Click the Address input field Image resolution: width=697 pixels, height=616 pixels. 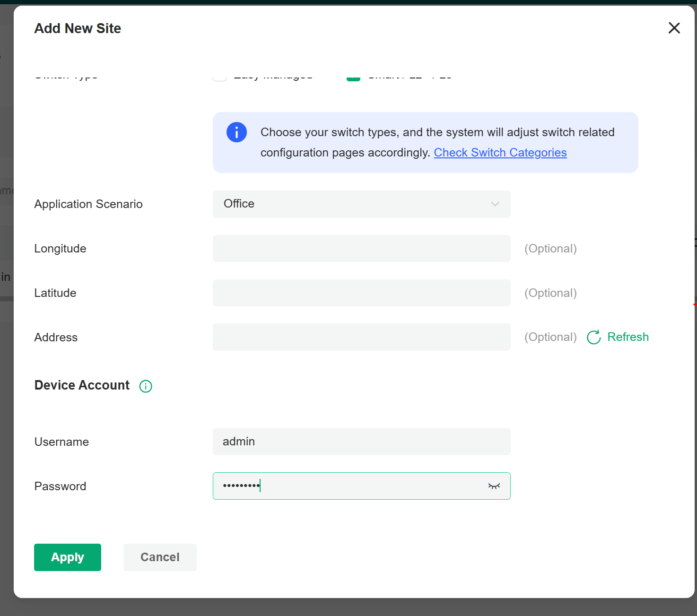[361, 337]
